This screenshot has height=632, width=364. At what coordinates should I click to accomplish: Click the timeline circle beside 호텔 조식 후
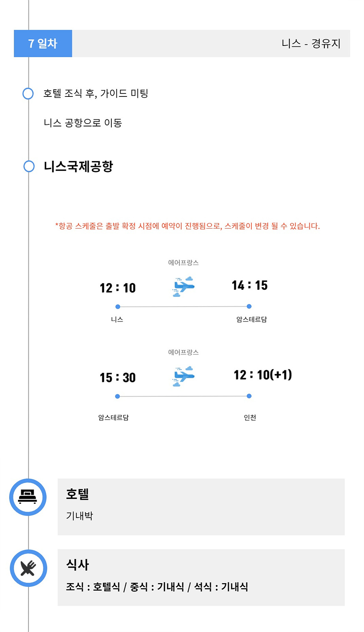tap(28, 94)
